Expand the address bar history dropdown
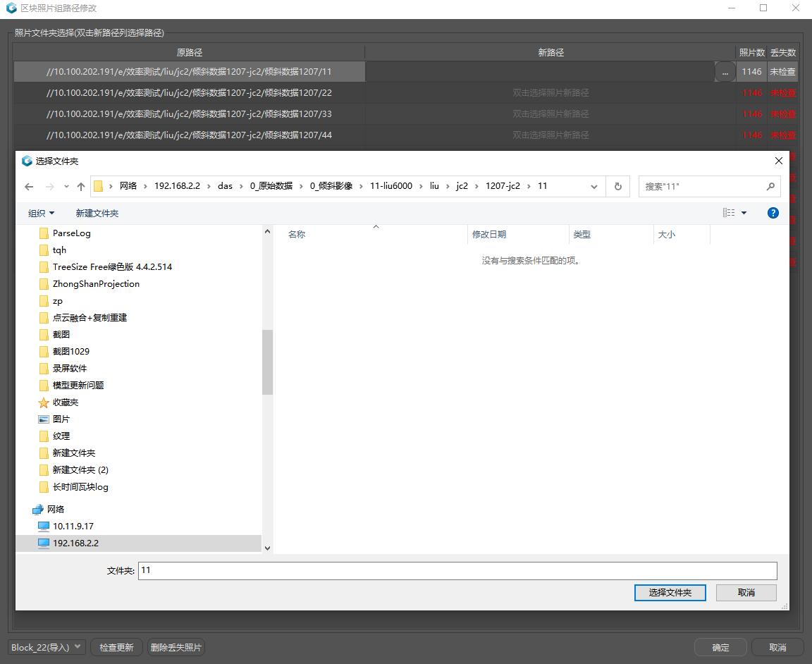Viewport: 812px width, 664px height. coord(594,187)
